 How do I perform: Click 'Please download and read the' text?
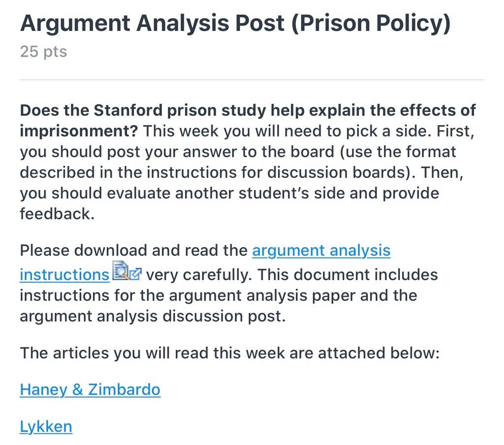coord(134,251)
